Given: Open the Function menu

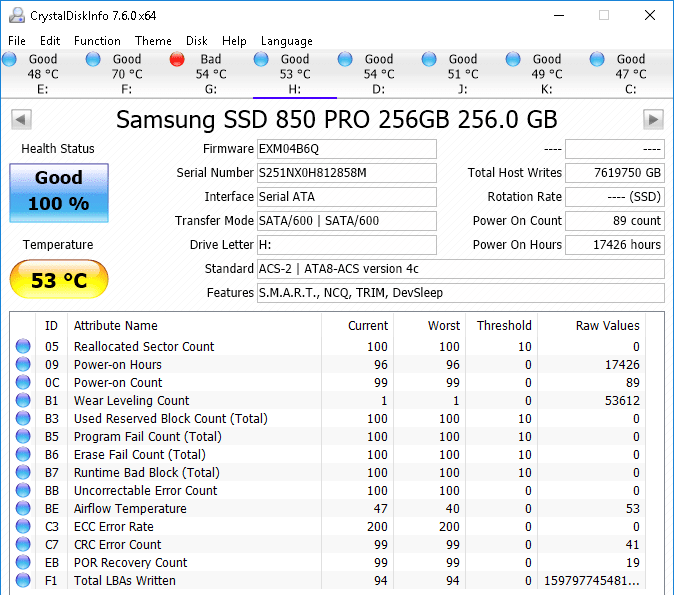Looking at the screenshot, I should 97,41.
